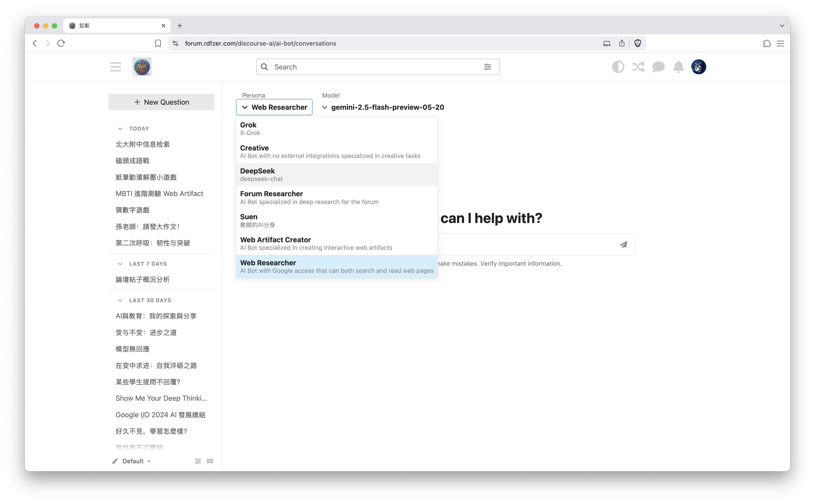The image size is (815, 504).
Task: Open the notifications bell icon
Action: (x=678, y=67)
